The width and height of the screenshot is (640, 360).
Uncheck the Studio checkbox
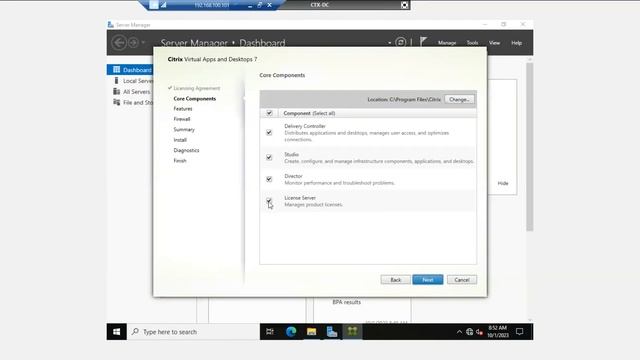pyautogui.click(x=269, y=157)
